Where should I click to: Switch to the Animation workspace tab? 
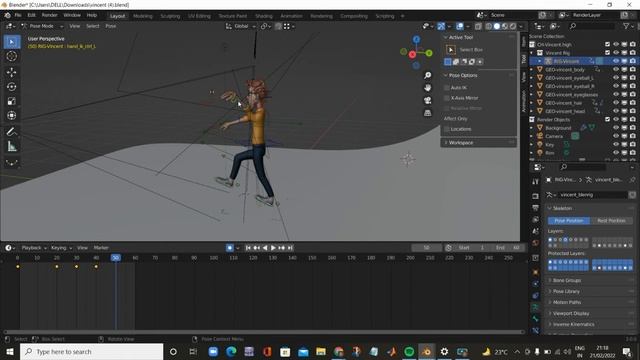291,16
